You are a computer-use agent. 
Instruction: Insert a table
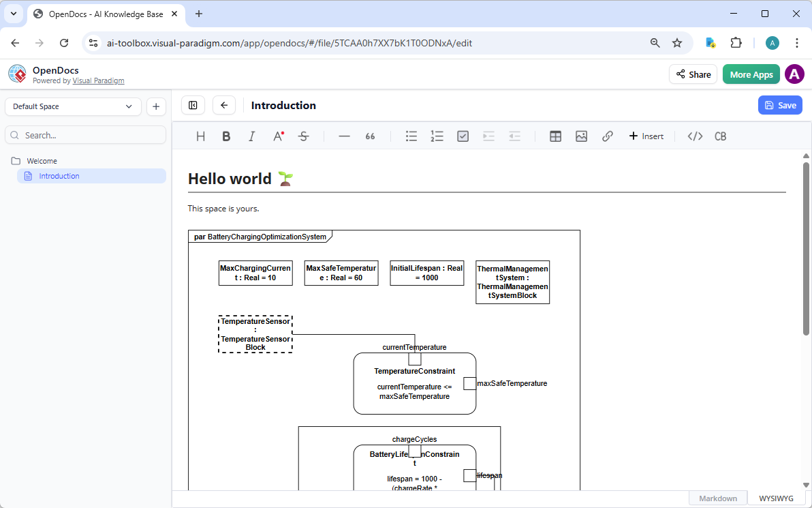click(555, 136)
